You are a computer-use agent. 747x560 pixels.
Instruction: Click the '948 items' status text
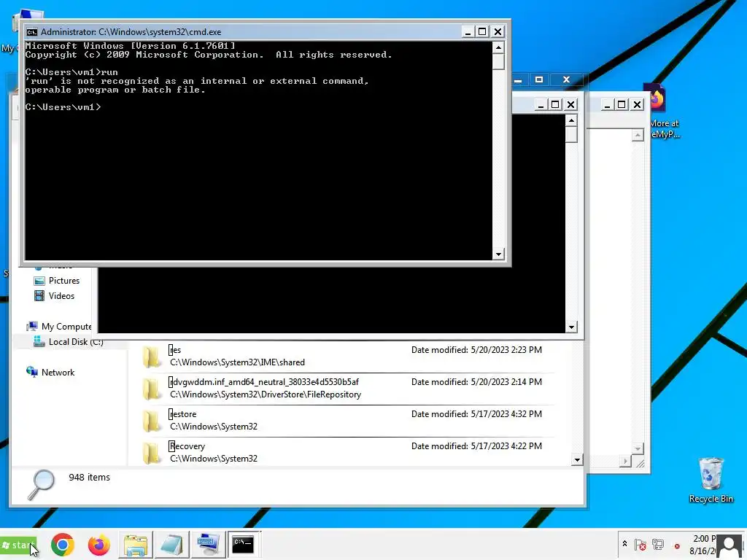click(89, 477)
